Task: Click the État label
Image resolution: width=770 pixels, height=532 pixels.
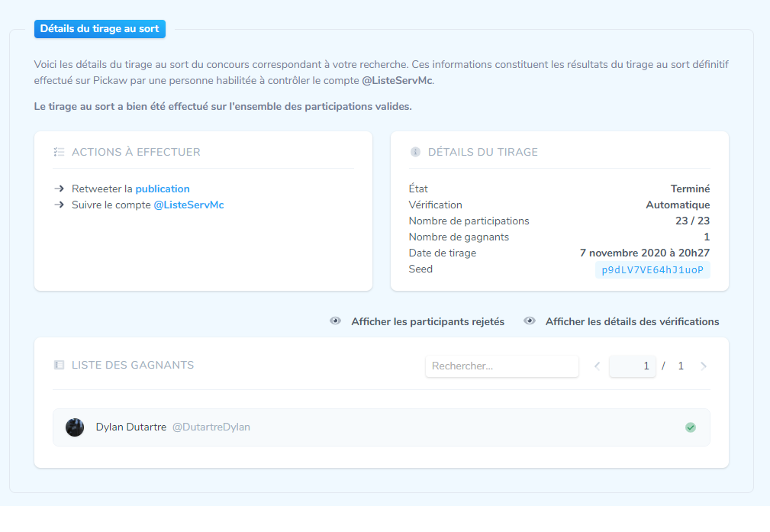Action: point(418,188)
